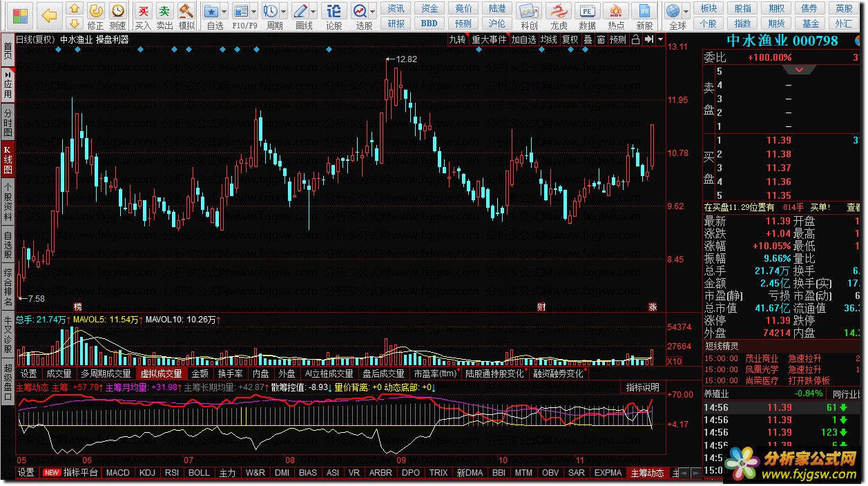Expand the 选股 dropdown arrow
The height and width of the screenshot is (486, 868).
tap(373, 12)
